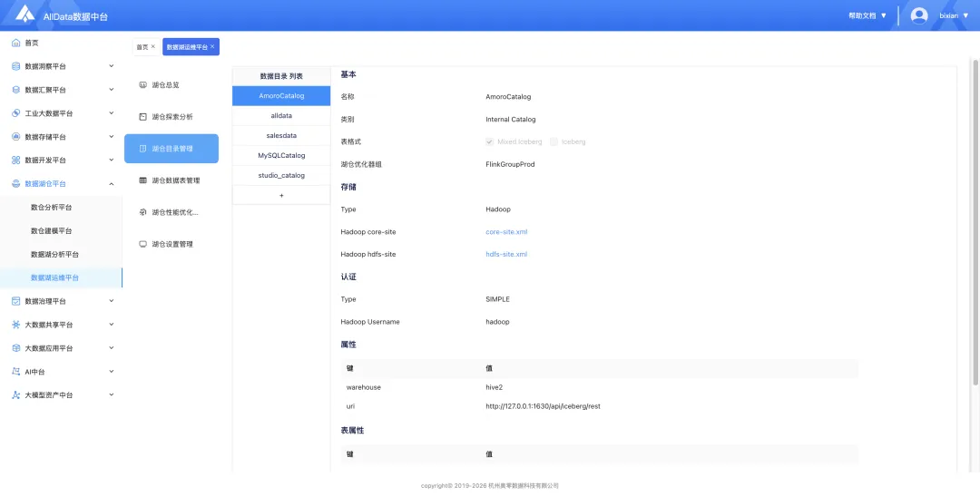
Task: Close the 数据湖运维平台 tab
Action: point(212,47)
